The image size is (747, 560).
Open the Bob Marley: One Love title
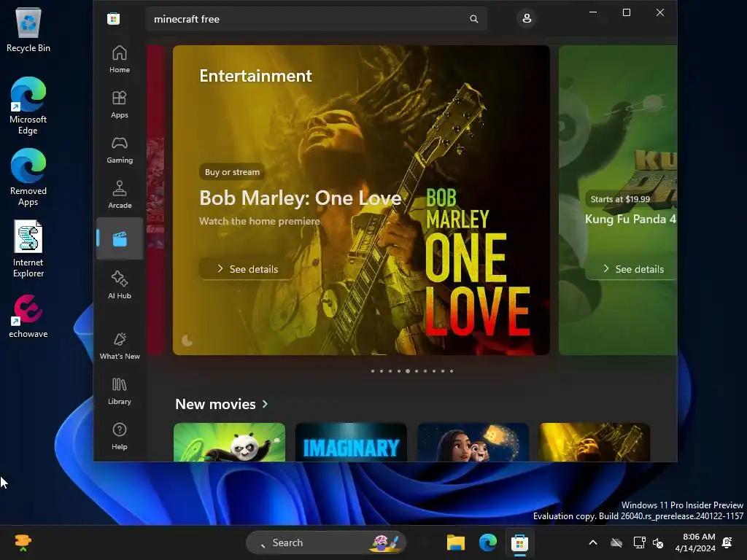point(300,198)
